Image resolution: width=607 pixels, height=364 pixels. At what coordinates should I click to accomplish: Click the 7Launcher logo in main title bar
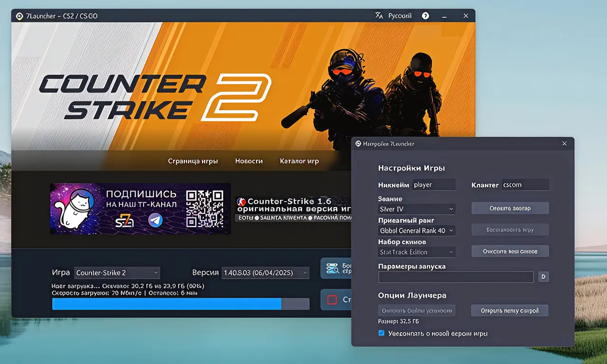[19, 16]
